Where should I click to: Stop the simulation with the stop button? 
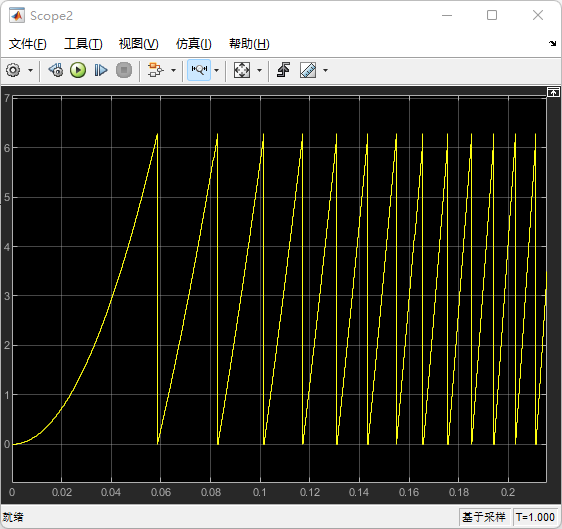tap(124, 70)
